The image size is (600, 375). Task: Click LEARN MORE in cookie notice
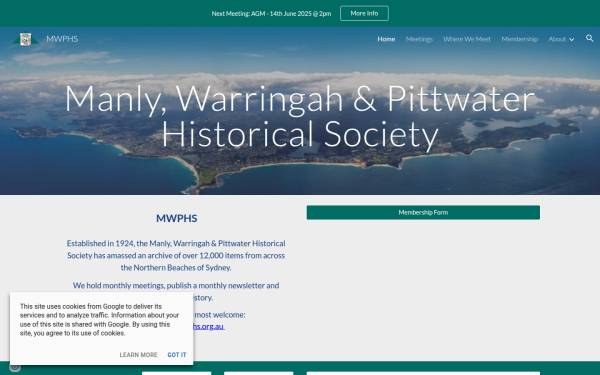(138, 355)
